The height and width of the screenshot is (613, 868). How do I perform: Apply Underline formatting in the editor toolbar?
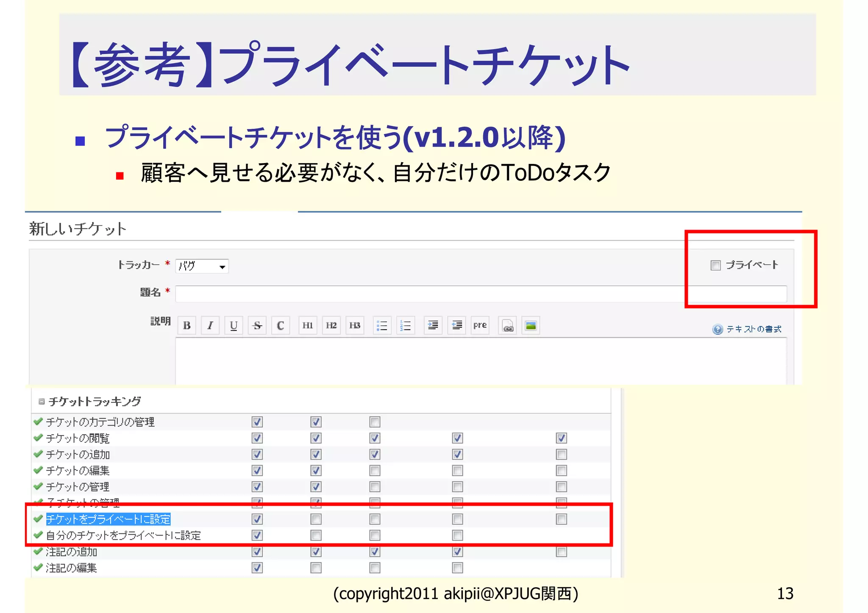[x=234, y=325]
